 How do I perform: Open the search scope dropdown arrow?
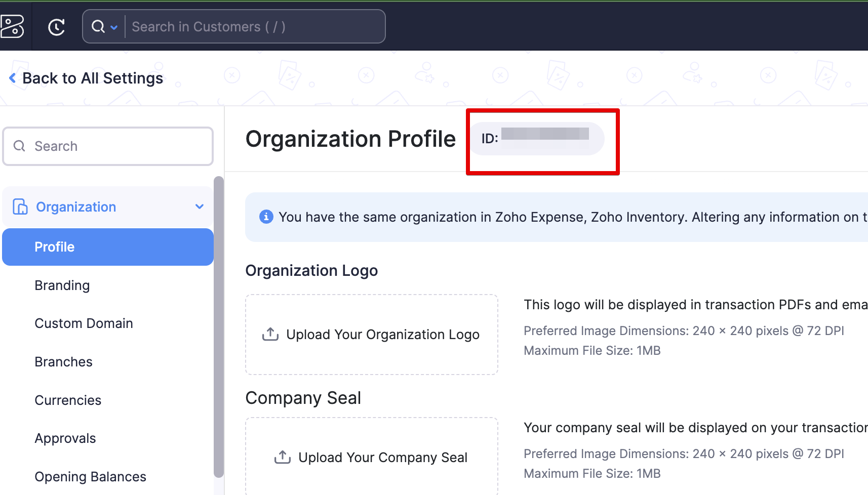click(114, 27)
